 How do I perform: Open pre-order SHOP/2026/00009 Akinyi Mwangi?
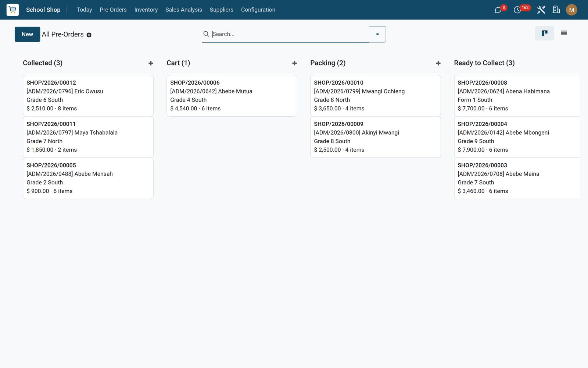pyautogui.click(x=376, y=137)
